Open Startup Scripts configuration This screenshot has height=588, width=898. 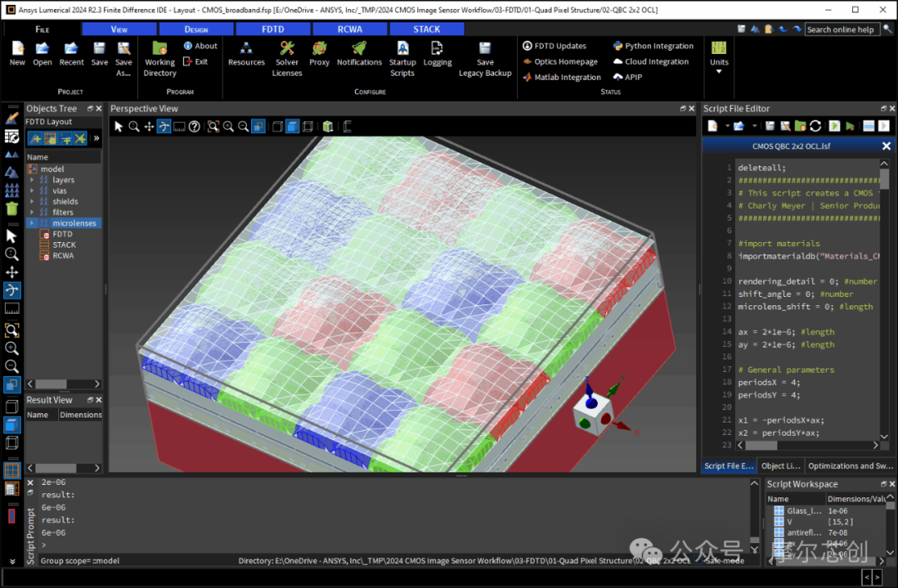402,59
